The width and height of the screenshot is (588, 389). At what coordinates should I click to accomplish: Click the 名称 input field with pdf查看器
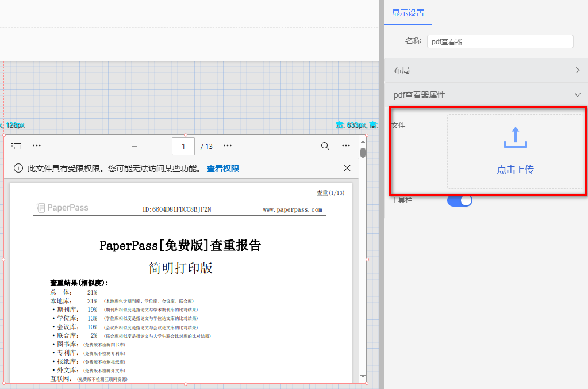pos(500,41)
